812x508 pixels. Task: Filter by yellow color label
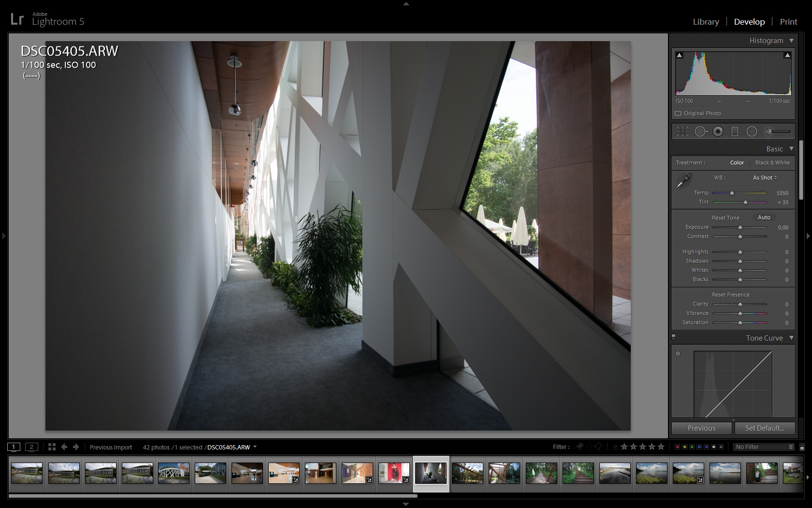click(685, 447)
